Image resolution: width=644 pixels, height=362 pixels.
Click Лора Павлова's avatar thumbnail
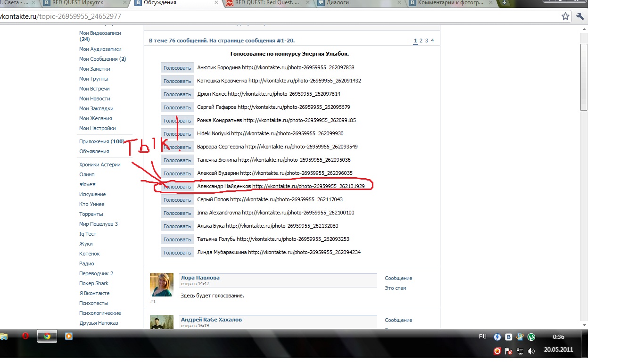click(161, 285)
